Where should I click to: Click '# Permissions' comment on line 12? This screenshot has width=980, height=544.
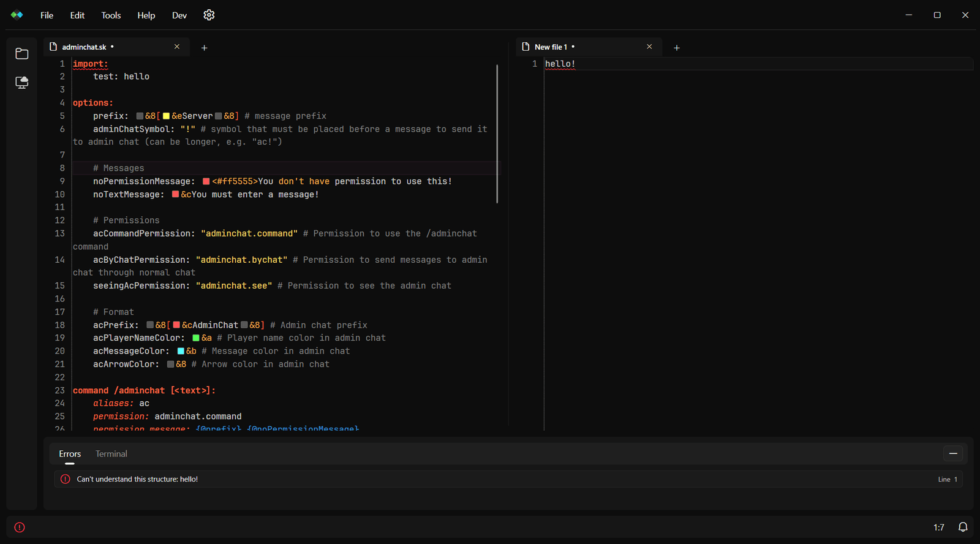pyautogui.click(x=126, y=220)
